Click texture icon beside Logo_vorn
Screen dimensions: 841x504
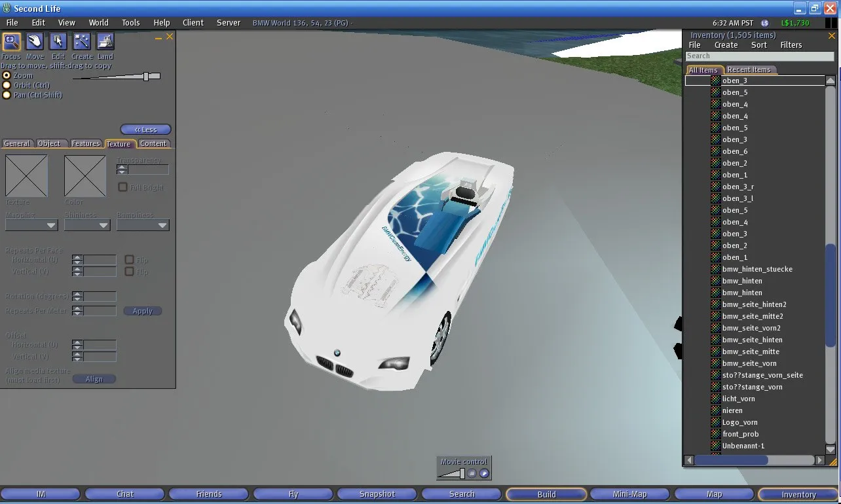[715, 422]
